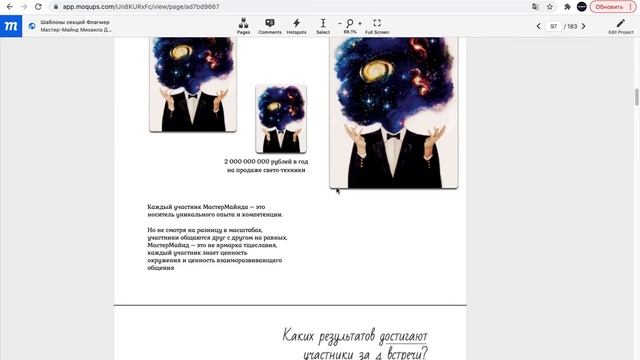The image size is (640, 360).
Task: Click the Обновить update button
Action: coord(609,7)
